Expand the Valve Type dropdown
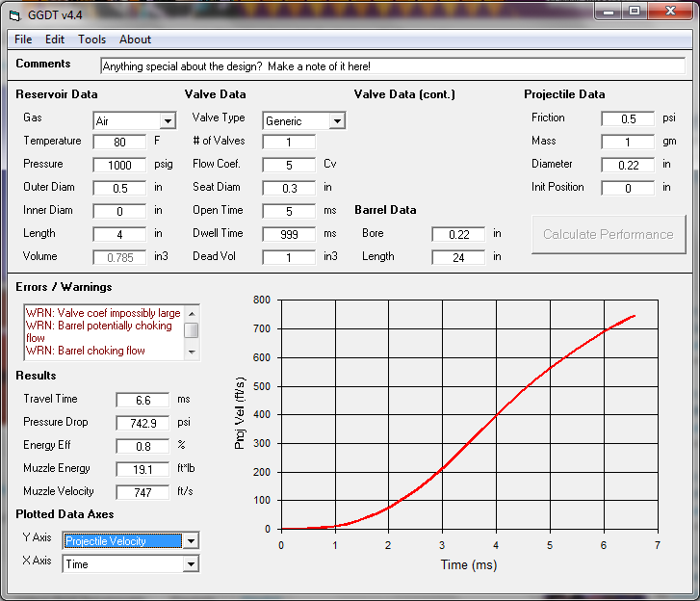This screenshot has height=601, width=700. tap(336, 121)
